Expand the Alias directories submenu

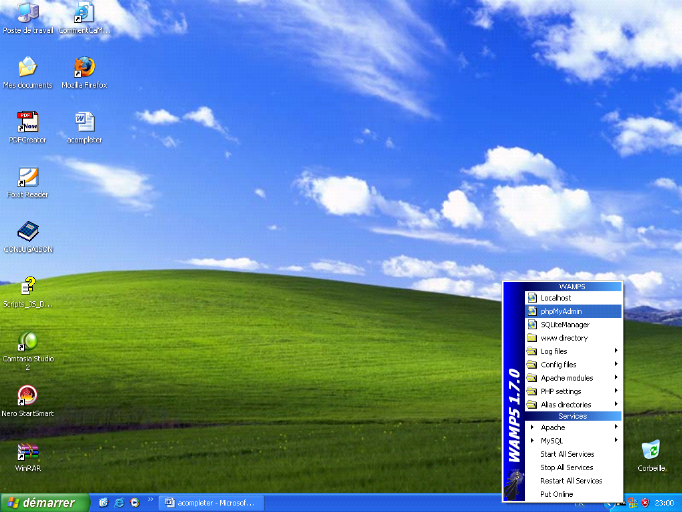click(572, 405)
